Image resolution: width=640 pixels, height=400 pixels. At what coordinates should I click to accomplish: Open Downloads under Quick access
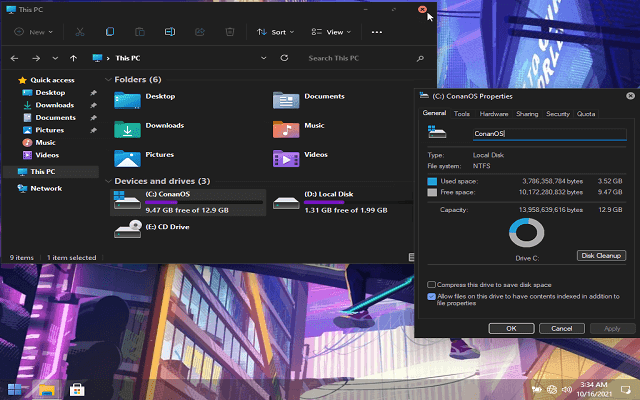click(49, 105)
